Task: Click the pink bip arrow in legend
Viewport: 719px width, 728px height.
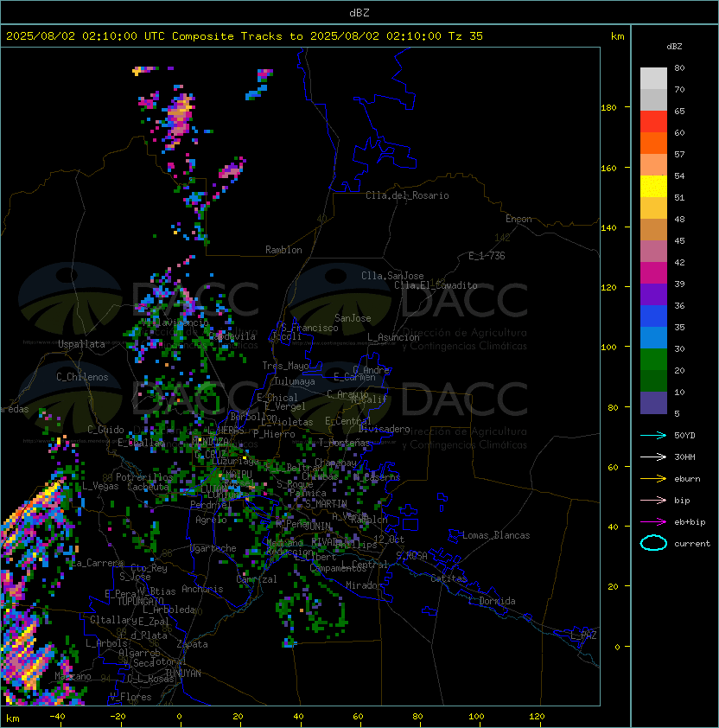Action: click(x=653, y=500)
